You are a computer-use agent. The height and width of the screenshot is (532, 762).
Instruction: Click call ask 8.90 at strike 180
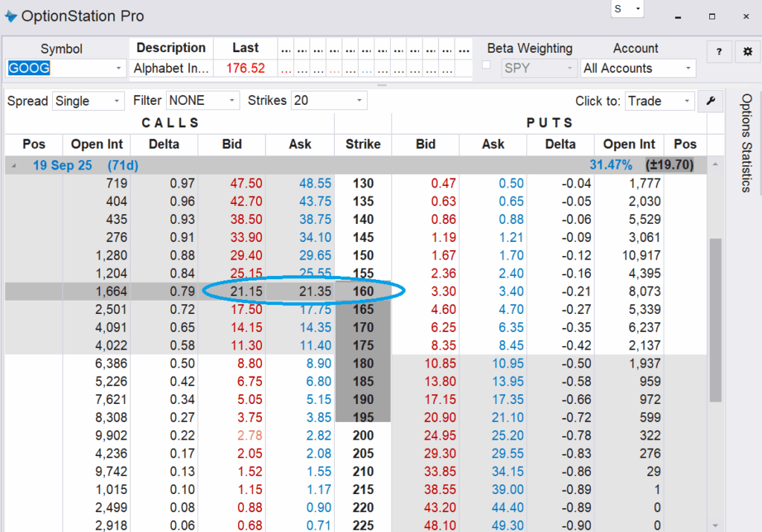point(318,363)
